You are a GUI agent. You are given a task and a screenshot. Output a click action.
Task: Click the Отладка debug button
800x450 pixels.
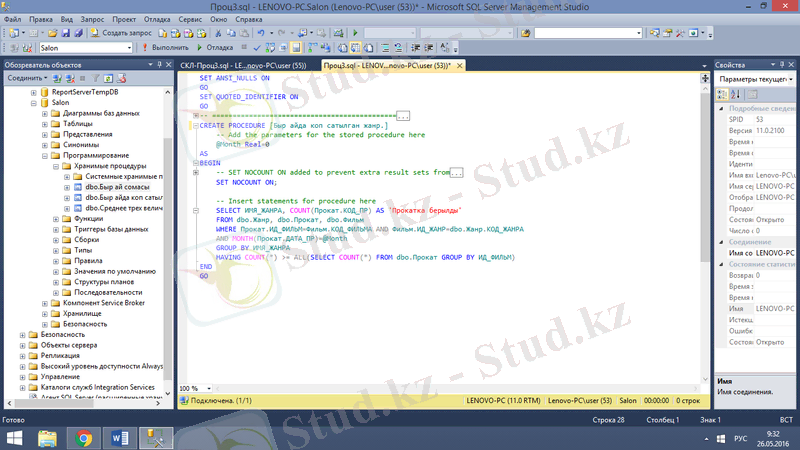tap(215, 48)
